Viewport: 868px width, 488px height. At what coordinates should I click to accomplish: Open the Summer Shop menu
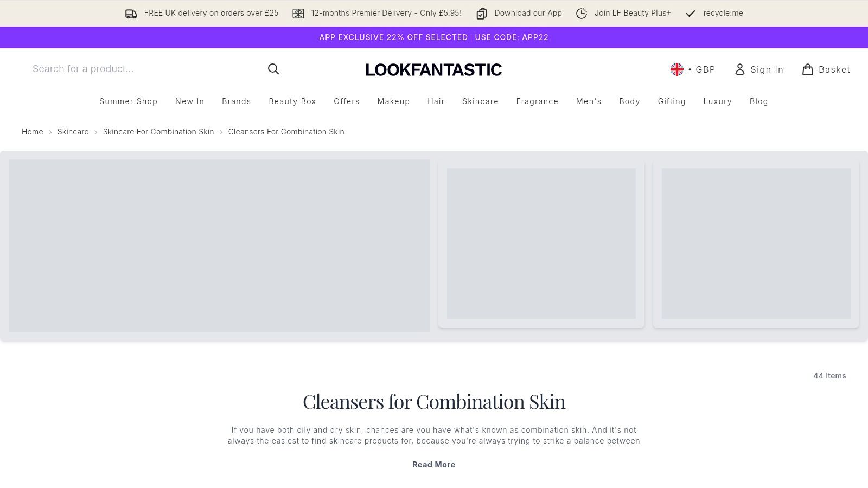pos(129,101)
